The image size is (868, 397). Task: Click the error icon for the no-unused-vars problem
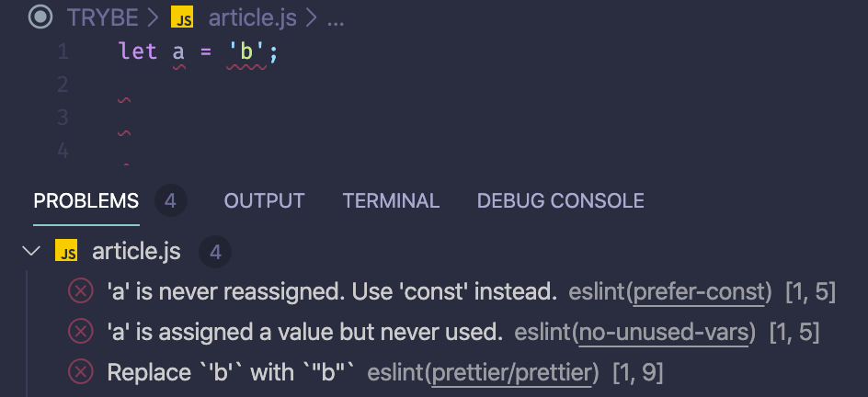tap(81, 331)
